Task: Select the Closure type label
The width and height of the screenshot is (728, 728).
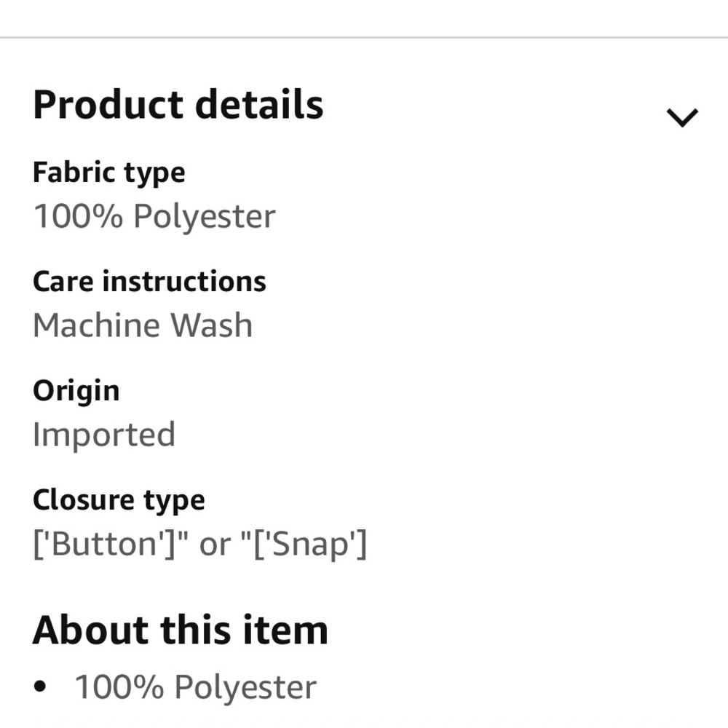Action: (119, 501)
